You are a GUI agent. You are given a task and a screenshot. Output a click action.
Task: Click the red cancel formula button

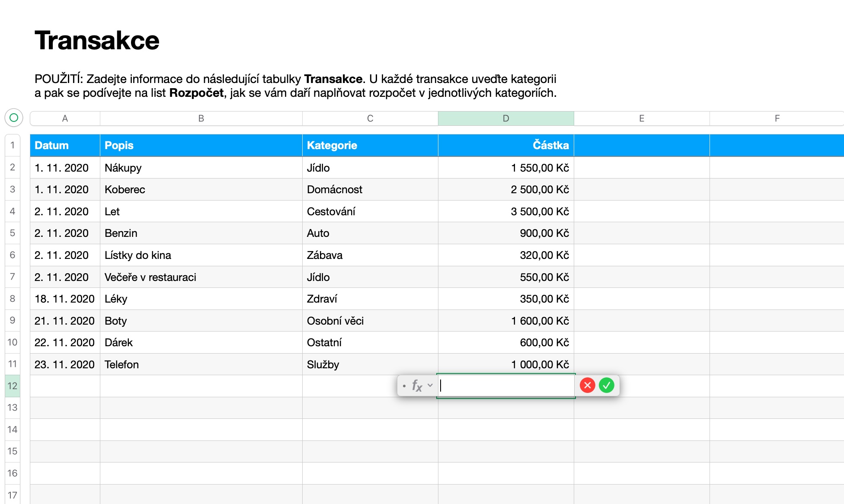587,385
